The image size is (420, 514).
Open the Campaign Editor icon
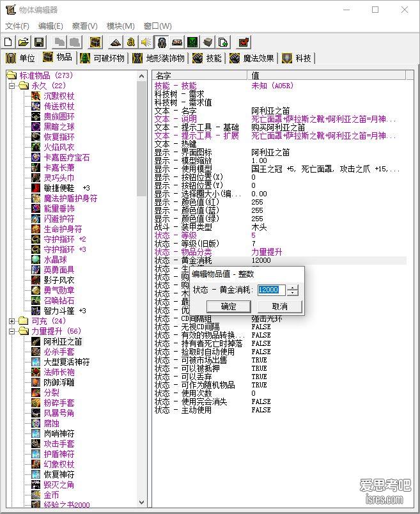pyautogui.click(x=177, y=42)
